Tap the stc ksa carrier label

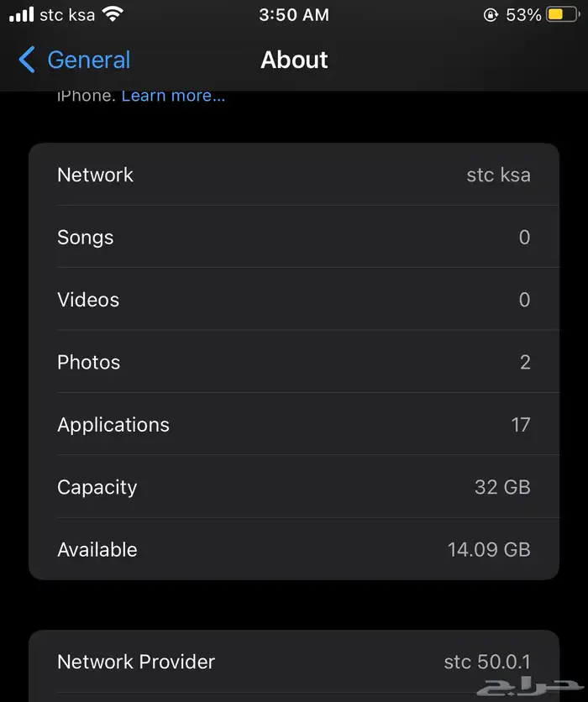click(67, 15)
